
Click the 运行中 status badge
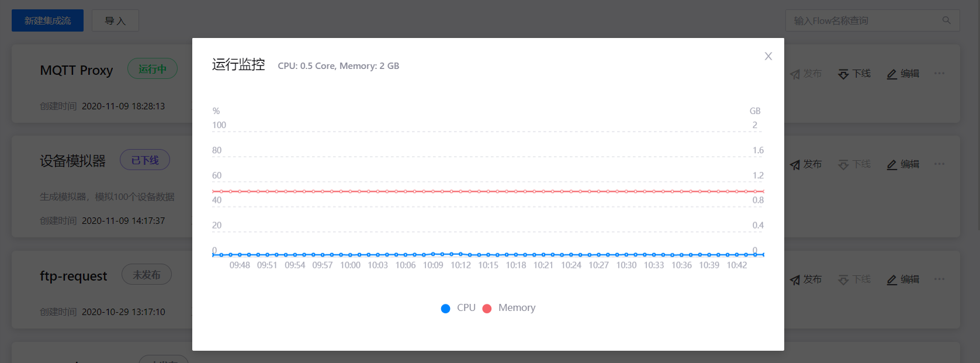[x=153, y=69]
